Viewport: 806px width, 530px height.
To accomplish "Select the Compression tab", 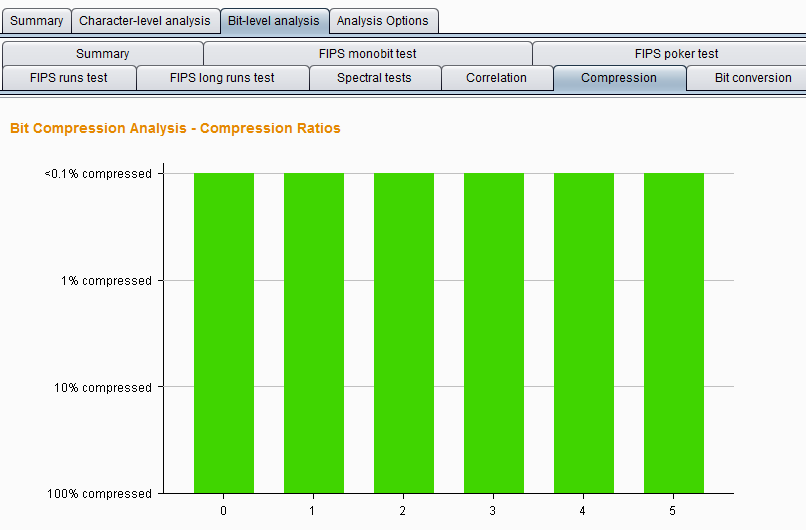I will pos(619,78).
